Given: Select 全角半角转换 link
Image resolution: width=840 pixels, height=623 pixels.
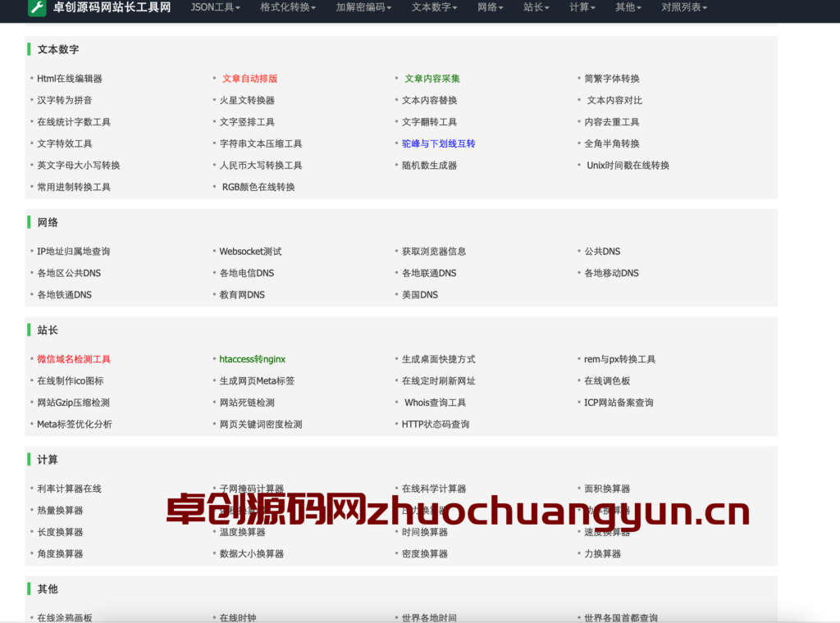Looking at the screenshot, I should click(x=612, y=143).
